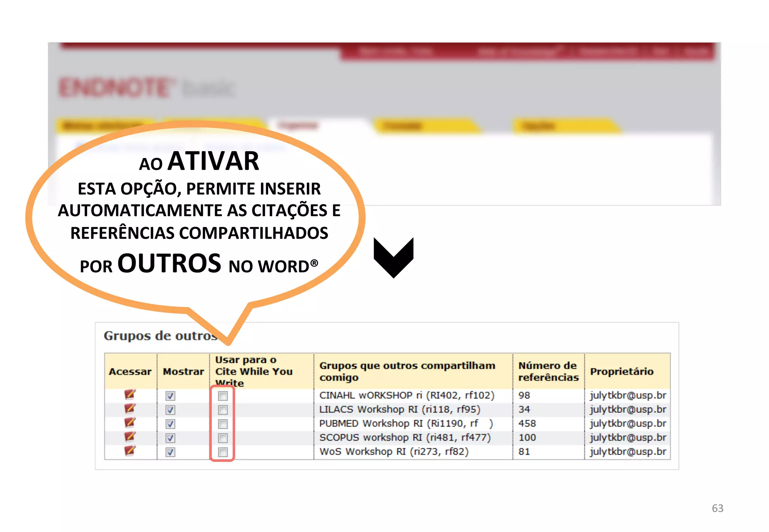Enable Cite While You Write for SCOPUS
This screenshot has width=769, height=532.
tap(223, 438)
